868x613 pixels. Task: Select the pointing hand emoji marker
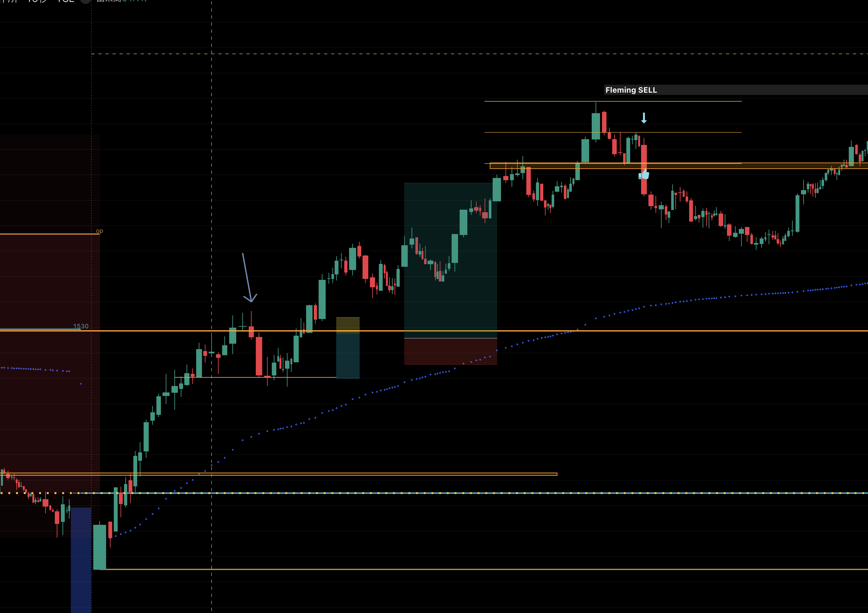coord(644,174)
